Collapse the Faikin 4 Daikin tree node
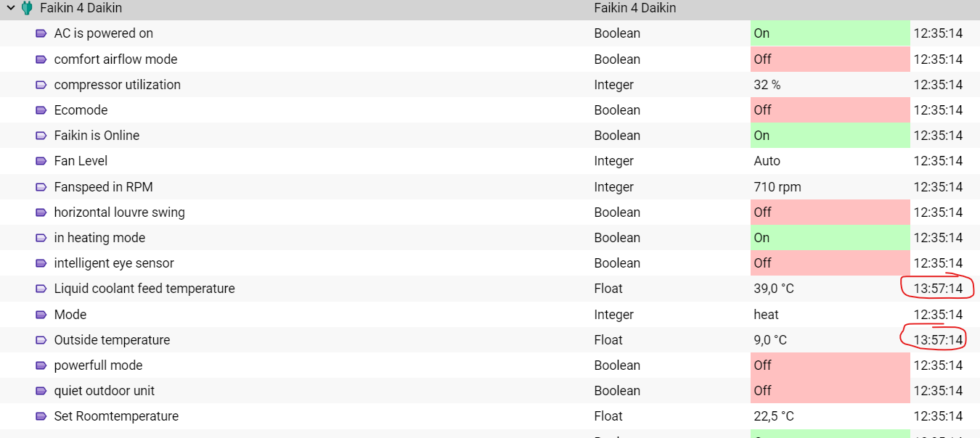Image resolution: width=980 pixels, height=438 pixels. pos(11,8)
